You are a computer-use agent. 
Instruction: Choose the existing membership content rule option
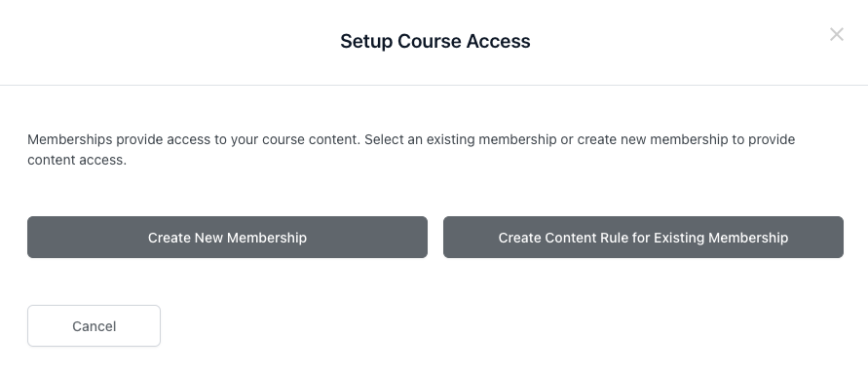click(x=643, y=237)
